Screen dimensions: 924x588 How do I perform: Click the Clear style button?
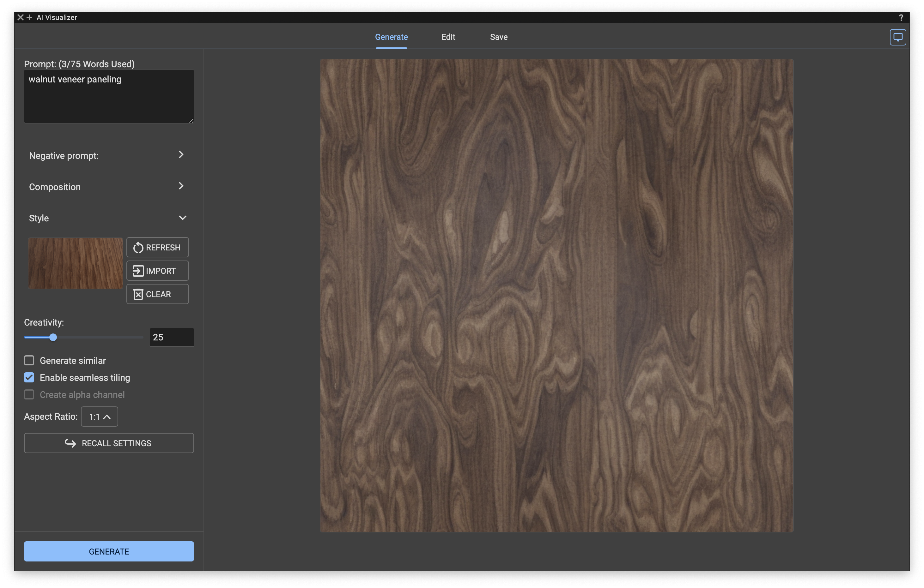tap(157, 294)
